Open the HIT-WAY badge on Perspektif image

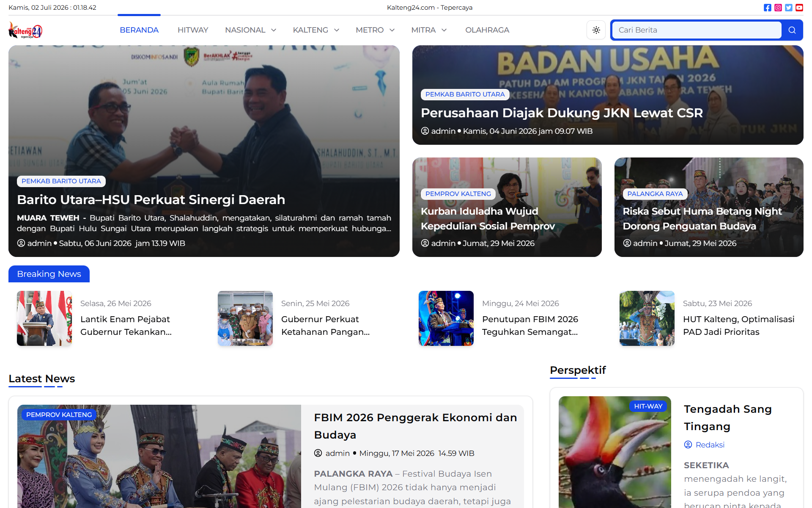point(648,406)
